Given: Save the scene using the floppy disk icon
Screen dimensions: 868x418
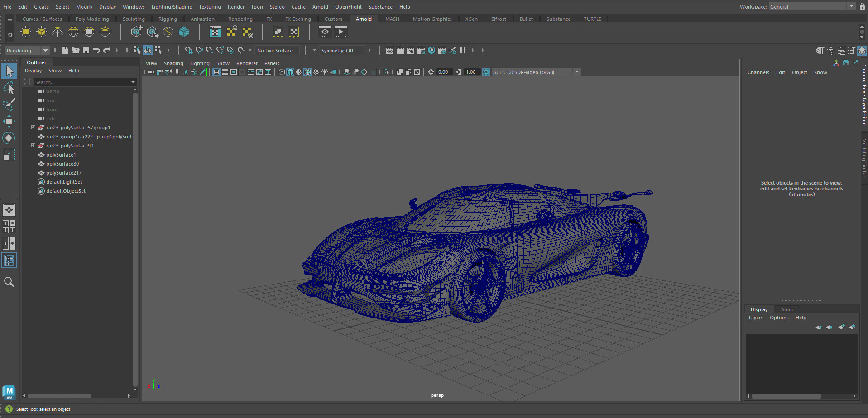Looking at the screenshot, I should [86, 50].
